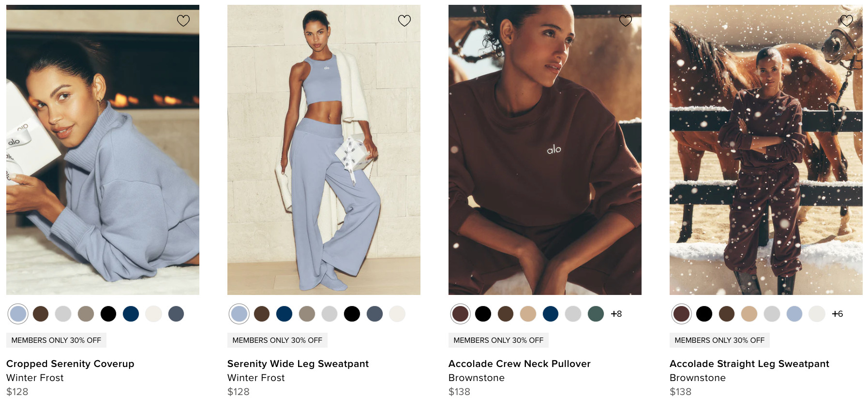Click Members Only 30% Off badge on Coverup
Screen dimensions: 868x411
pyautogui.click(x=56, y=340)
